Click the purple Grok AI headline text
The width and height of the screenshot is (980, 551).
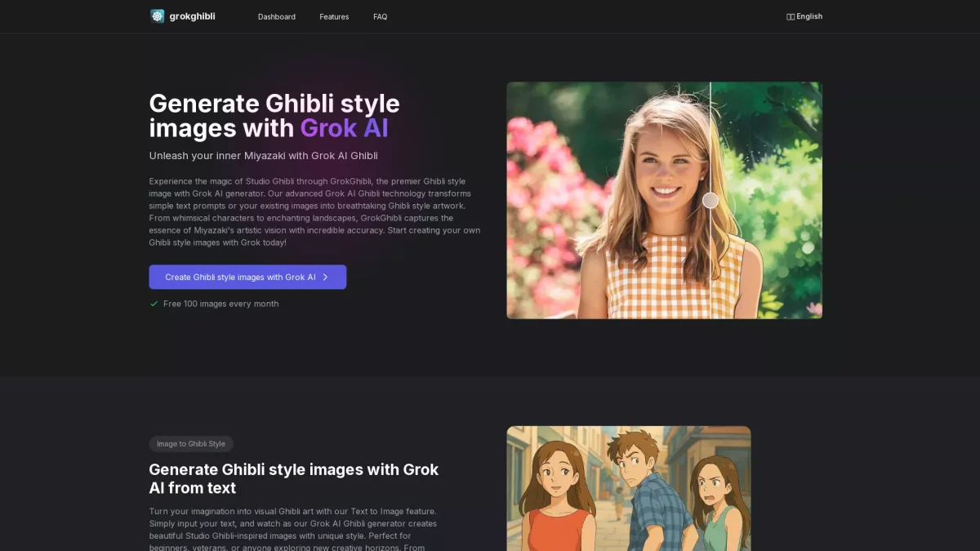tap(344, 128)
